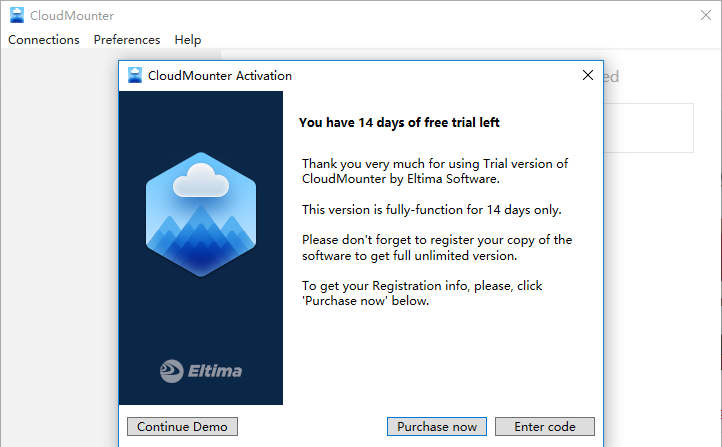Click the Eltima logo in dark panel

pos(201,371)
